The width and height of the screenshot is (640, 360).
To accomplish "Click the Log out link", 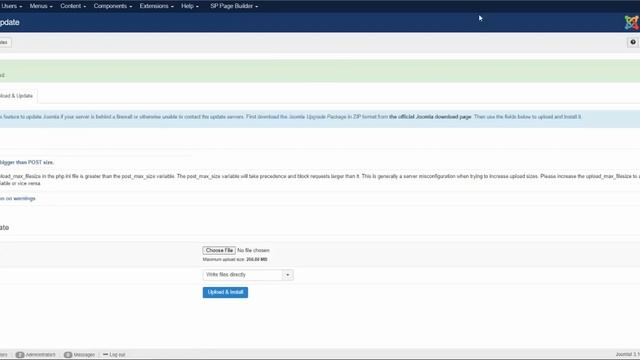I will coord(114,355).
